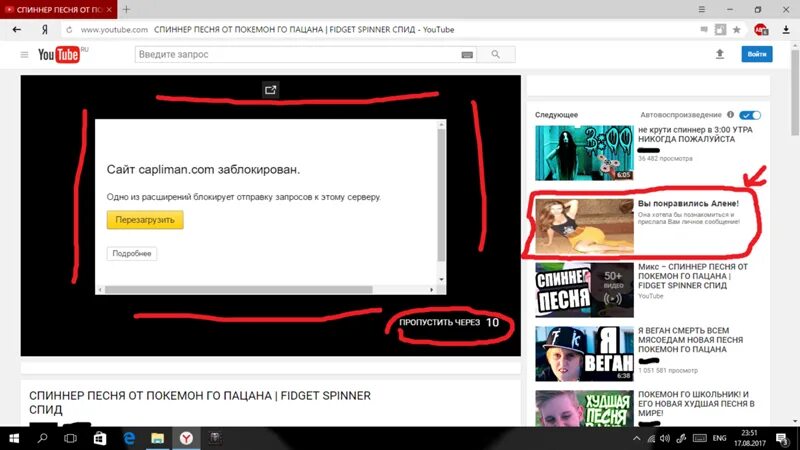Open title не крути спиннер в 3:00 УТРА
This screenshot has width=800, height=450.
pos(695,135)
